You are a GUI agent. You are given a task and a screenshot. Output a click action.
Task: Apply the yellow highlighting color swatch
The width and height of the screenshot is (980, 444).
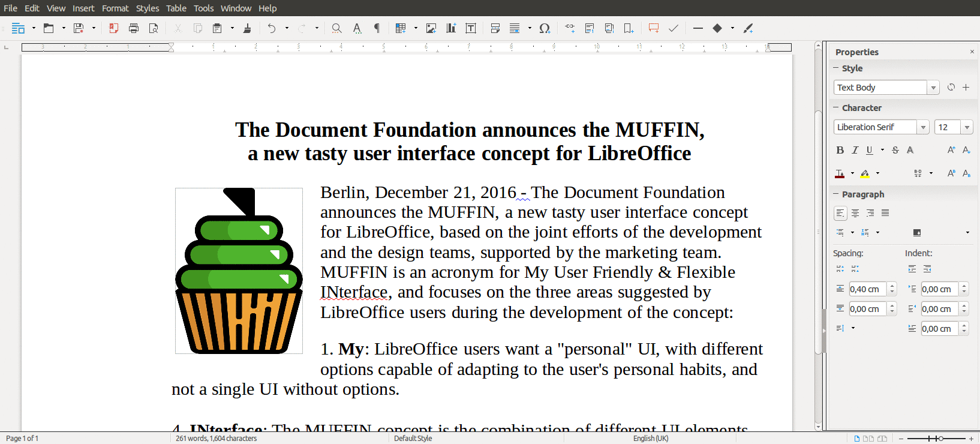865,173
